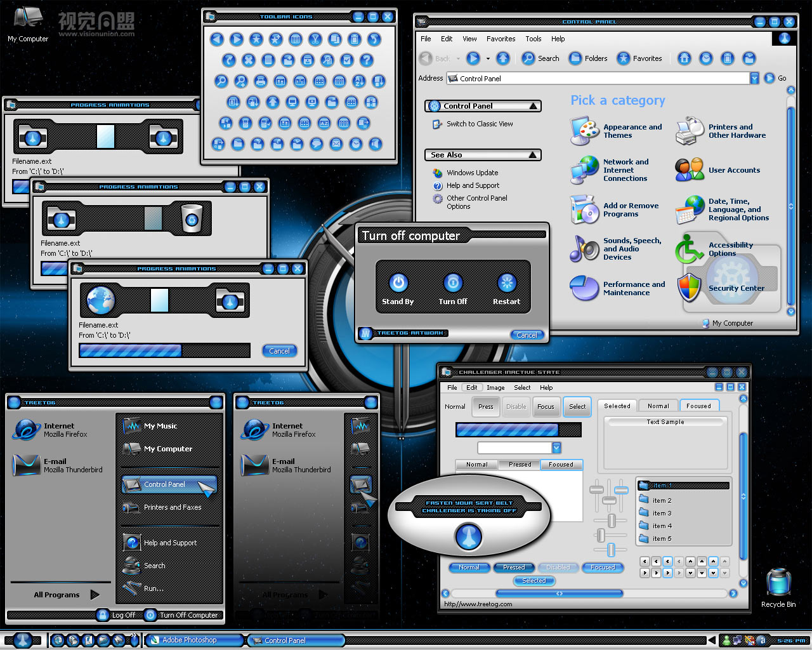Image resolution: width=812 pixels, height=650 pixels.
Task: Click the Up arrow icon in Control Panel toolbar
Action: pos(503,58)
